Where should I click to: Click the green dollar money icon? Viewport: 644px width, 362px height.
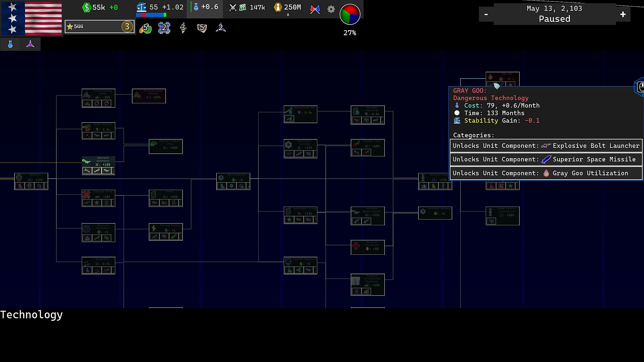(87, 7)
